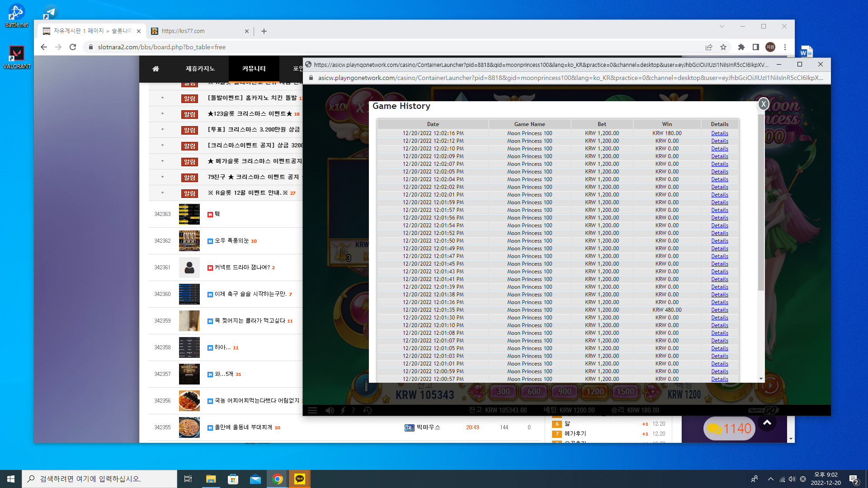Viewport: 868px width, 488px height.
Task: Open notice ★123슬롯 크리스마스 이벤트★
Action: pyautogui.click(x=250, y=114)
